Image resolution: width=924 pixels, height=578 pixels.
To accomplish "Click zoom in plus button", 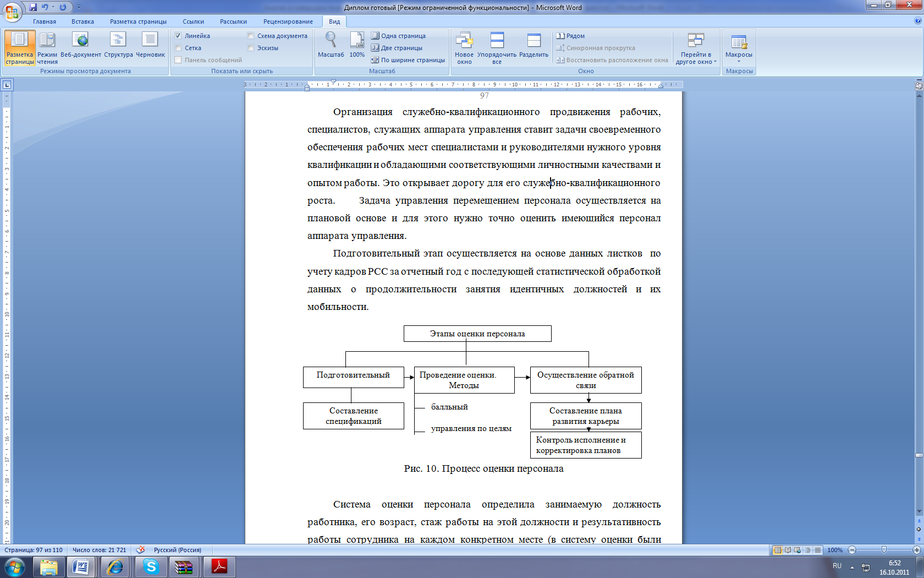I will point(916,550).
